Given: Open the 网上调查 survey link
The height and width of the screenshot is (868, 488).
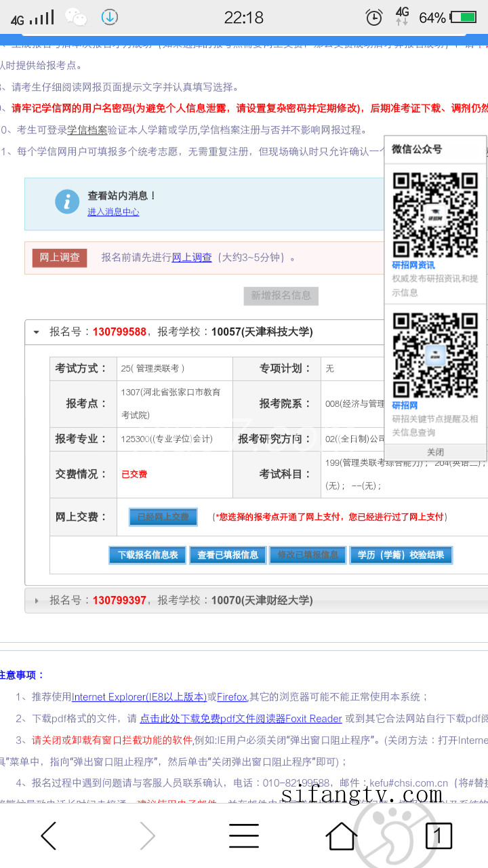Looking at the screenshot, I should 192,258.
